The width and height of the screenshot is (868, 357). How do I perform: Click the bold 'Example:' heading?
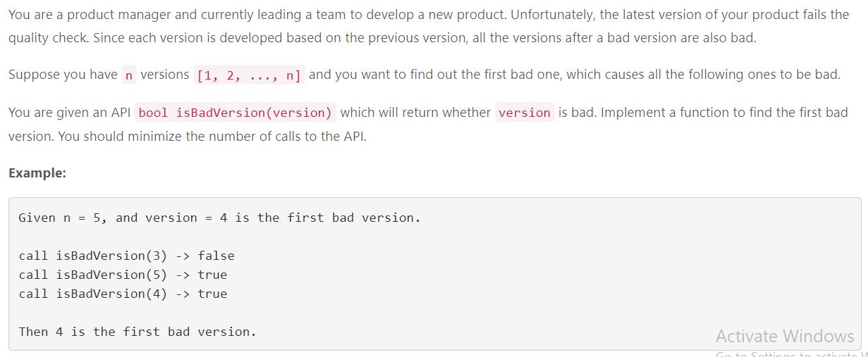pos(37,173)
